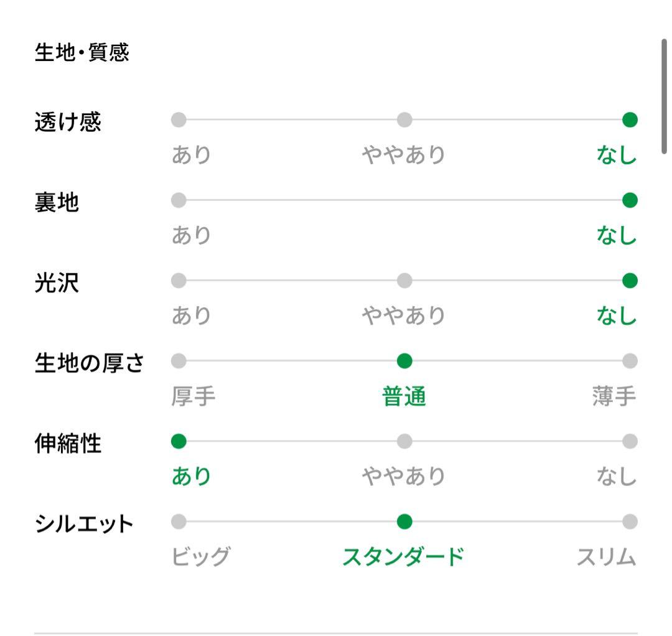
Task: Select the ややあり dot for 光沢
Action: coord(404,281)
